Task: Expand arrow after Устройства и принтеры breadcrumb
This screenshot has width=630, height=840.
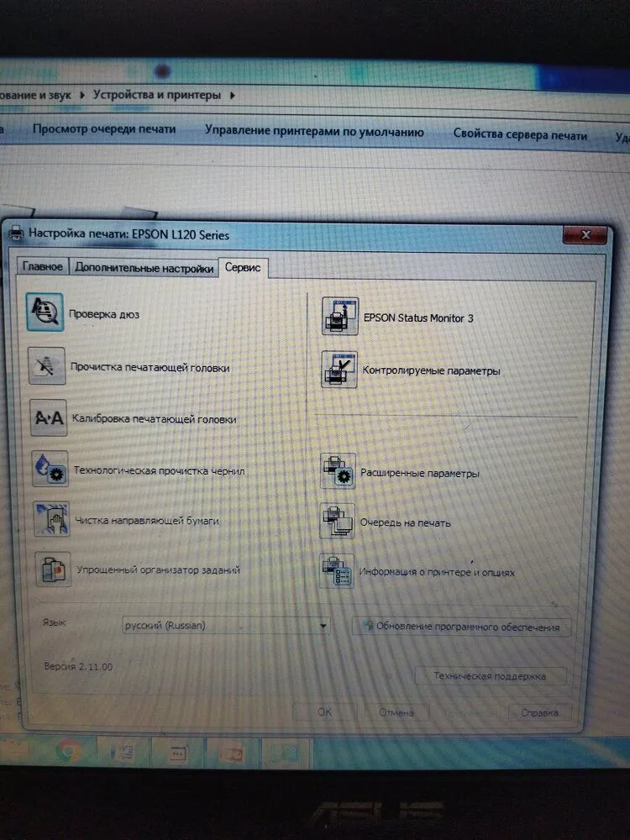Action: (233, 96)
